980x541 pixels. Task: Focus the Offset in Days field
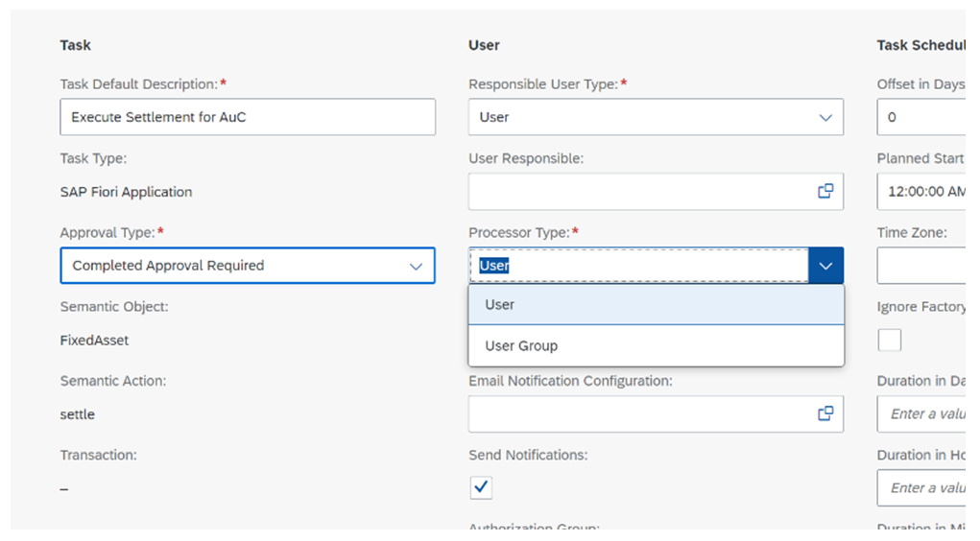[x=921, y=117]
